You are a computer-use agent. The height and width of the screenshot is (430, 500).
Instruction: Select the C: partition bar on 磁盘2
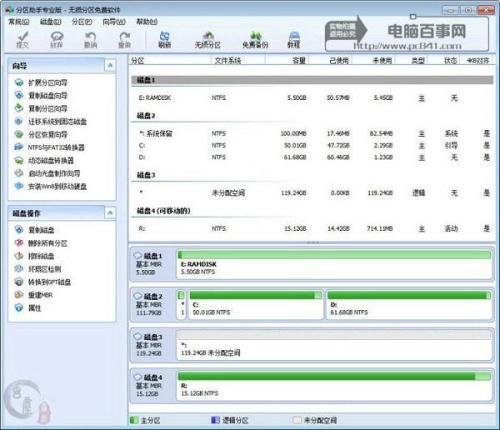[256, 304]
